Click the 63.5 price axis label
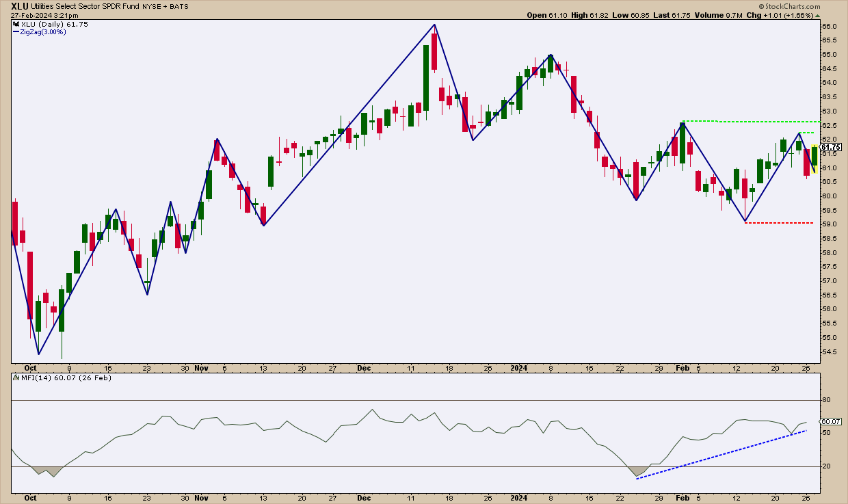 [828, 97]
